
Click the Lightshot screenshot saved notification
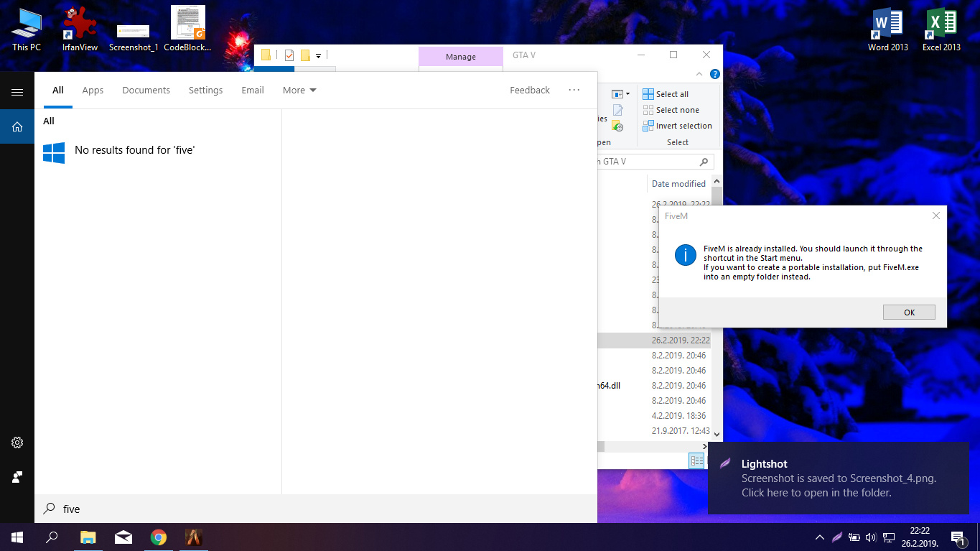tap(838, 478)
